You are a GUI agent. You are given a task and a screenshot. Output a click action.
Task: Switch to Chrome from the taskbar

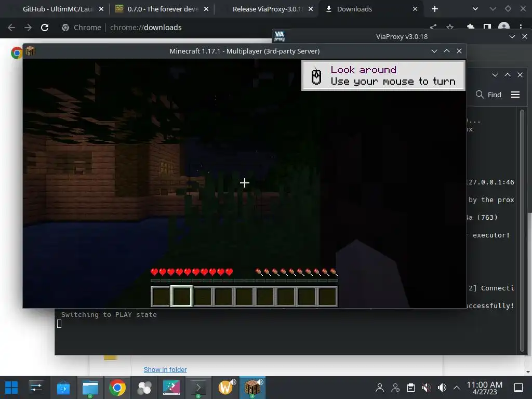(x=117, y=388)
